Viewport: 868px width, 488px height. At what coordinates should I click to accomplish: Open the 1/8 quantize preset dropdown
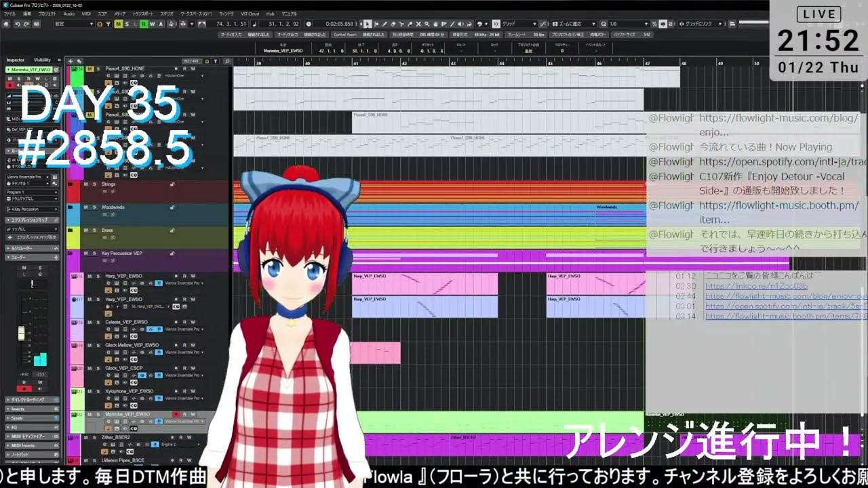pyautogui.click(x=629, y=24)
